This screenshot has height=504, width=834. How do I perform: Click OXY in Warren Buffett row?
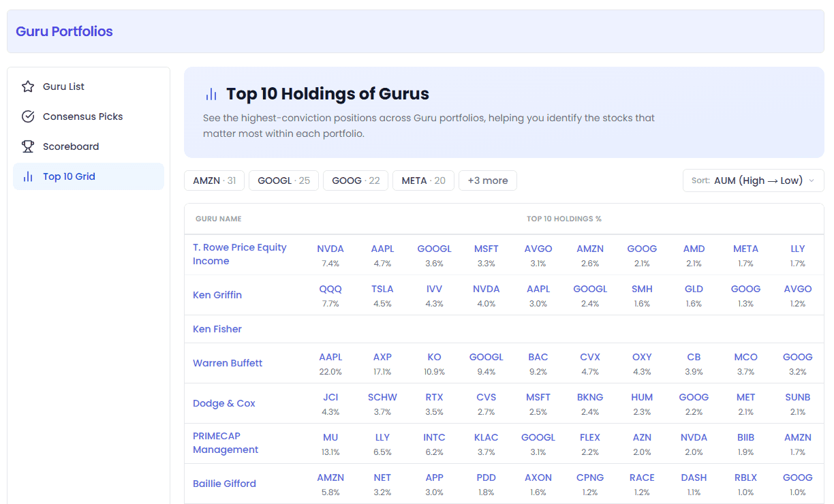pyautogui.click(x=642, y=357)
